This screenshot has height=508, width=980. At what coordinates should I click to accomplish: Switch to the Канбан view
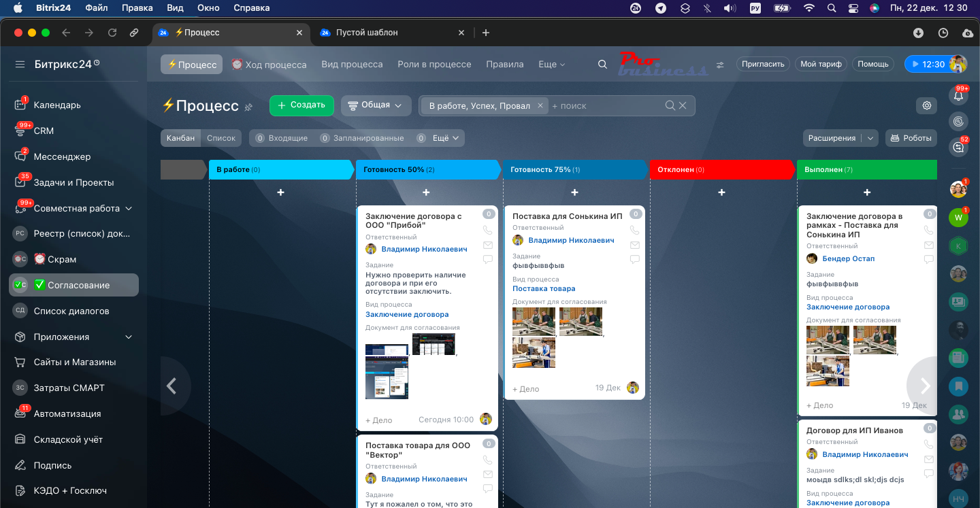181,138
